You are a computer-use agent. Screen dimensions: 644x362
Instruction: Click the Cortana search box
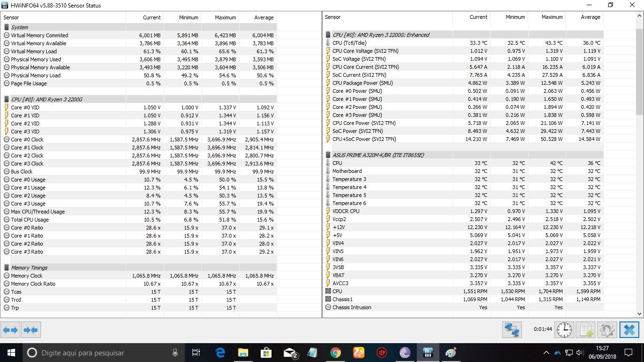[104, 353]
